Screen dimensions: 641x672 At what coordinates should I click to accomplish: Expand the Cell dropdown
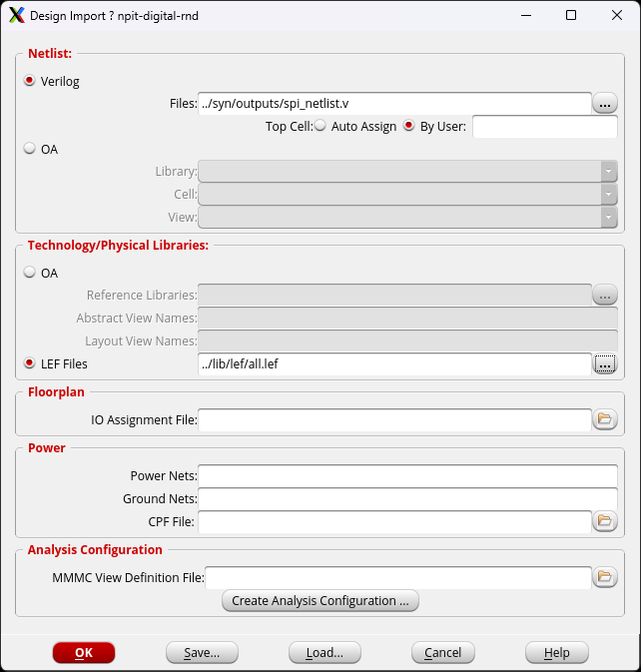click(608, 195)
